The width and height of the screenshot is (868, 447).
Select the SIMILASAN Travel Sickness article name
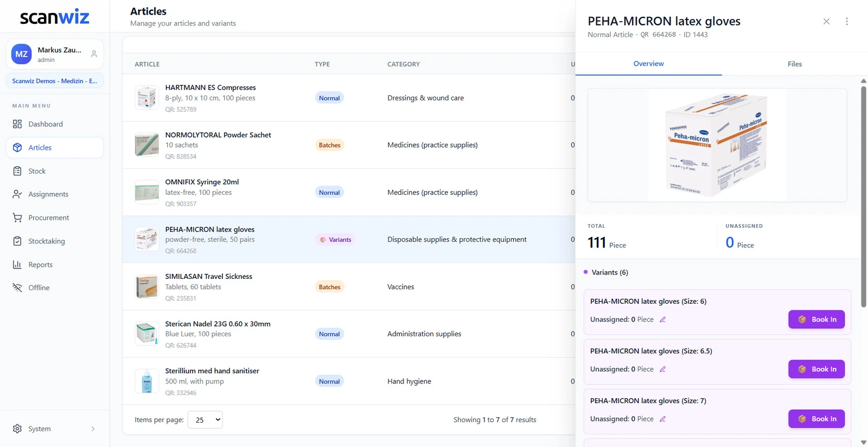[x=209, y=277]
